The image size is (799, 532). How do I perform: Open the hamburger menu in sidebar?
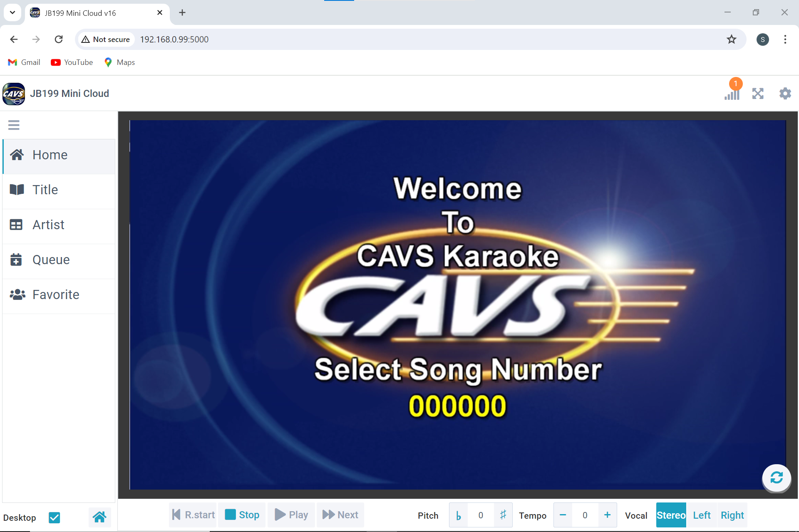pyautogui.click(x=14, y=125)
